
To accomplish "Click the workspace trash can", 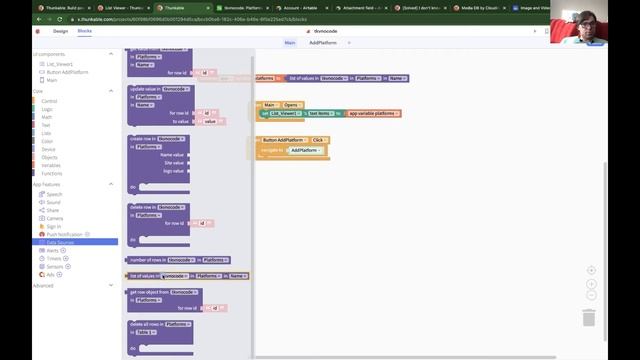I will pyautogui.click(x=589, y=318).
